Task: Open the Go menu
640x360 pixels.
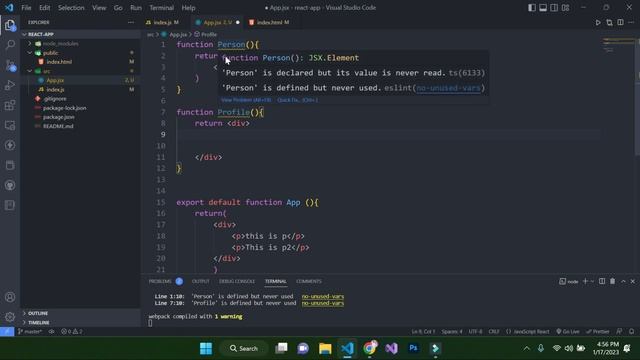Action: pos(118,7)
